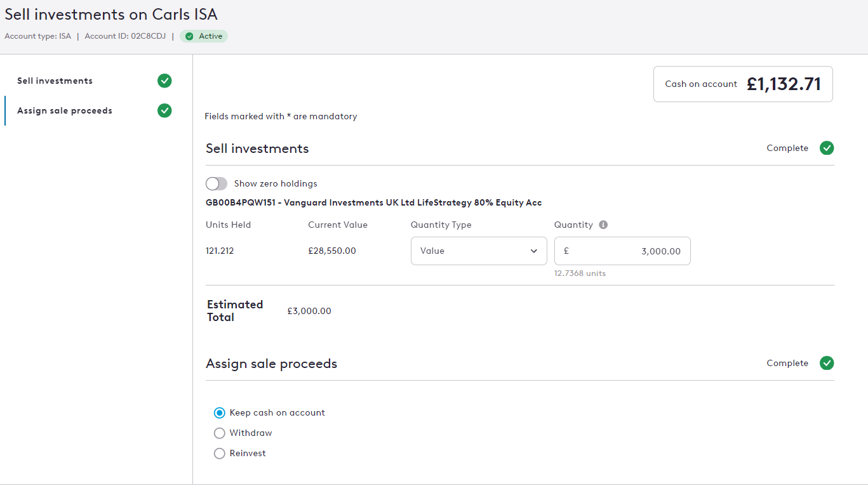Click the Active status badge

click(x=204, y=36)
